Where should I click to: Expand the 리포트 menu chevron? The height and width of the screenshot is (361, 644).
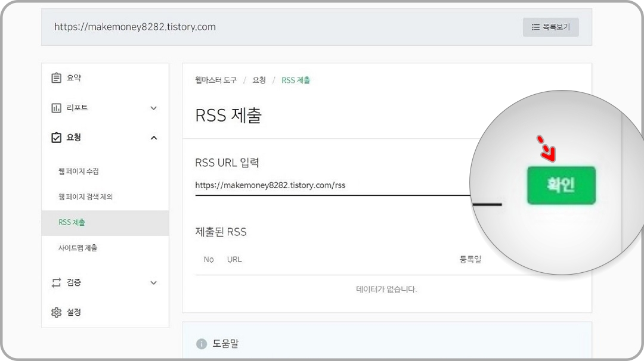click(x=154, y=108)
